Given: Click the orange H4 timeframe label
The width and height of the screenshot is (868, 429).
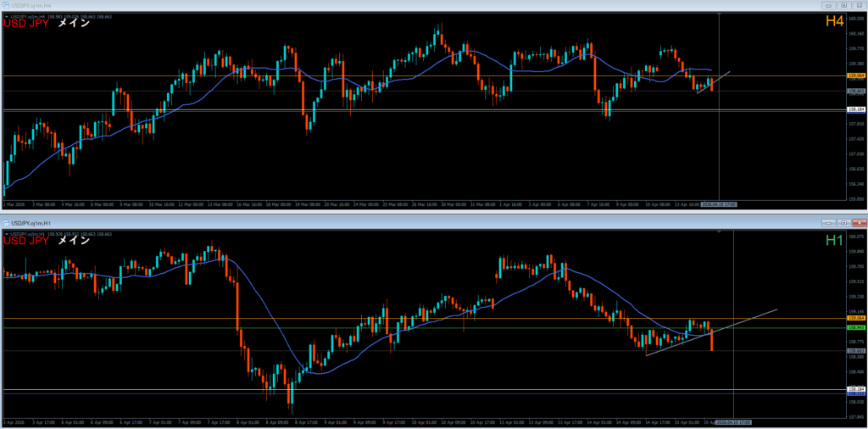Looking at the screenshot, I should 833,21.
